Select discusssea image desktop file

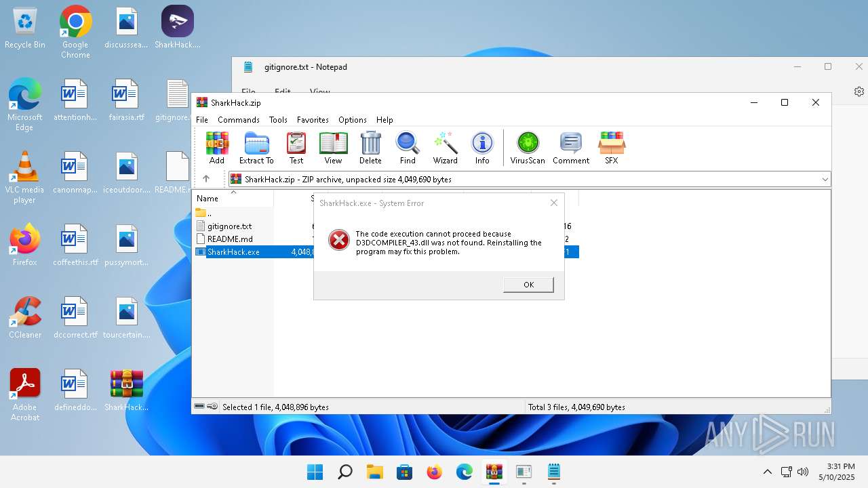126,27
